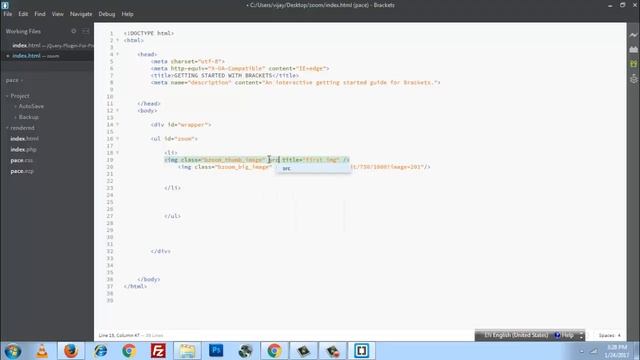Fold the head tag at line 4
Screen dimensions: 640x360
tap(118, 54)
